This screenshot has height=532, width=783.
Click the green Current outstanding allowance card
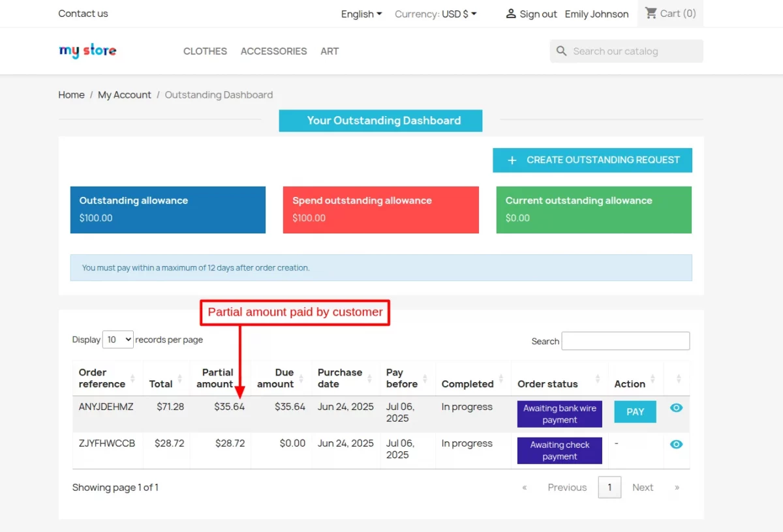[594, 210]
